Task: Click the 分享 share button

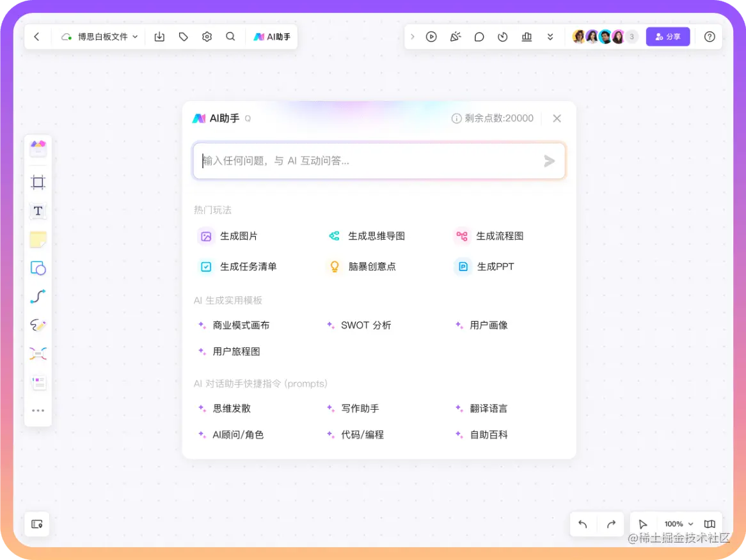Action: click(x=668, y=36)
